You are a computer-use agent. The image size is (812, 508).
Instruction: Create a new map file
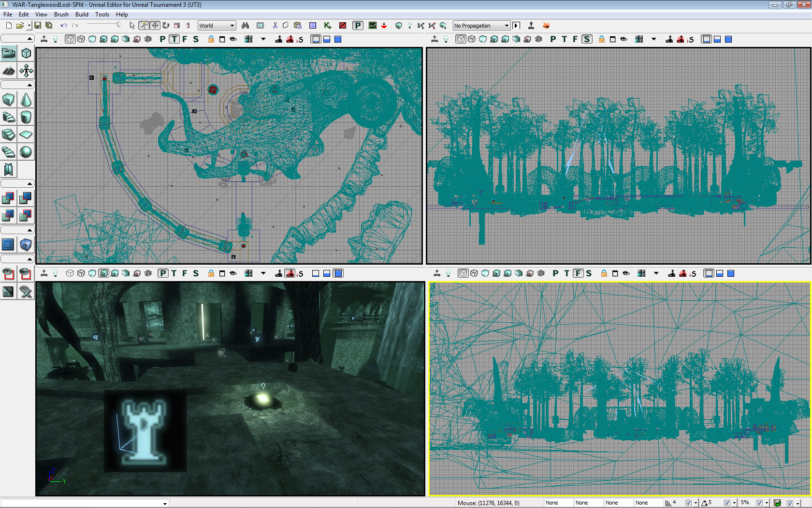point(9,26)
